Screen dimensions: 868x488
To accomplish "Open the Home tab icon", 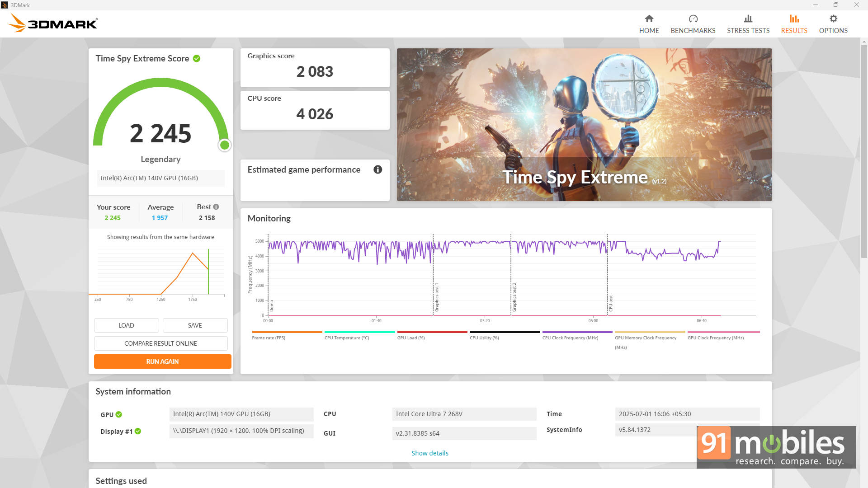I will point(649,19).
